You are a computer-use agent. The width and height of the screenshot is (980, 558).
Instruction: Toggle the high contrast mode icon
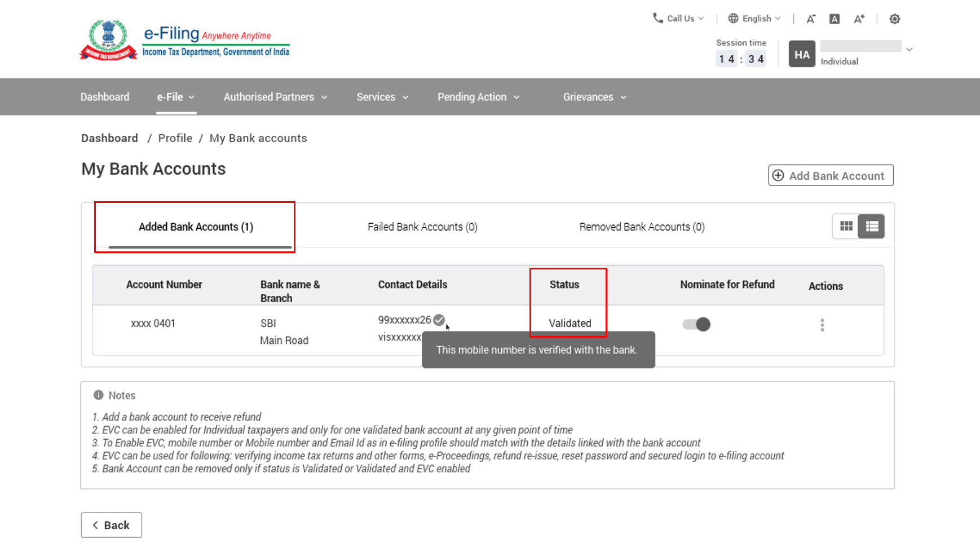click(895, 19)
